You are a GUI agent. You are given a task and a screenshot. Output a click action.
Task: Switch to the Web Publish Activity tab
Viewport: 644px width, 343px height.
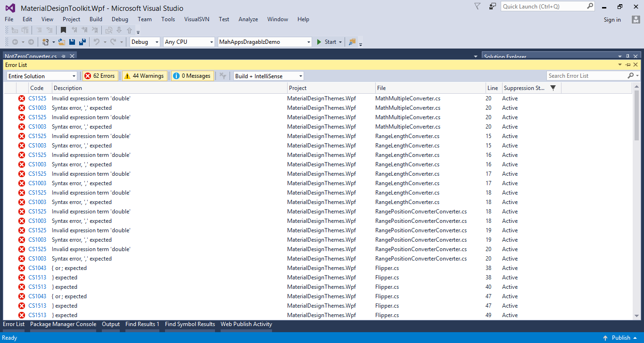246,324
